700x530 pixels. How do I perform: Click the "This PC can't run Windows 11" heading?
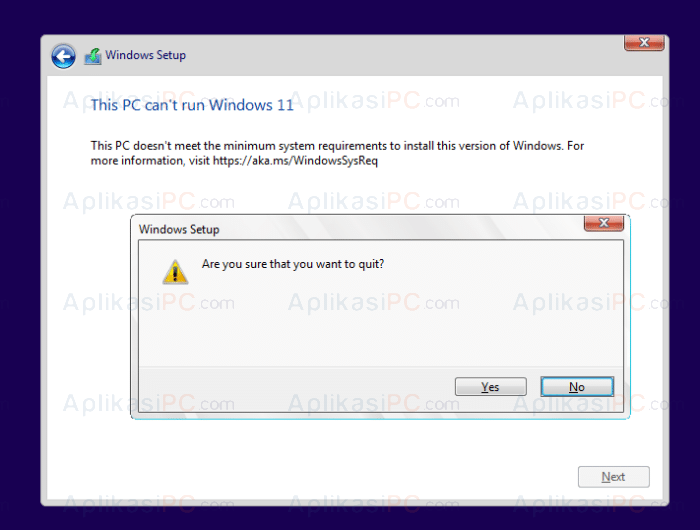coord(192,105)
